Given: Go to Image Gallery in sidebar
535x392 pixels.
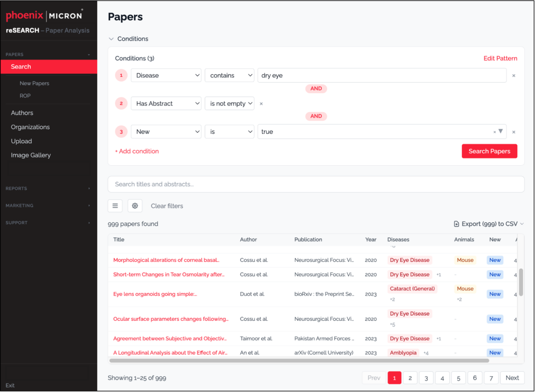Looking at the screenshot, I should click(x=31, y=155).
